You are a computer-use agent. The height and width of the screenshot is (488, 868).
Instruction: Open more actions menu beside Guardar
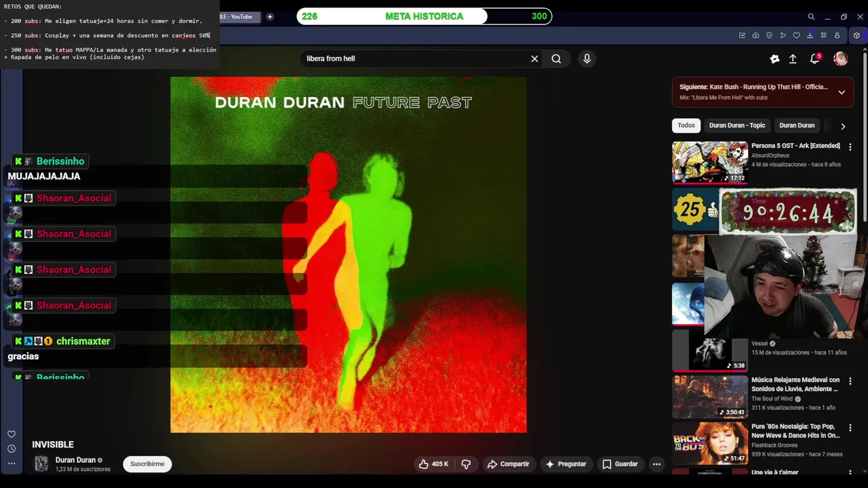click(x=656, y=464)
